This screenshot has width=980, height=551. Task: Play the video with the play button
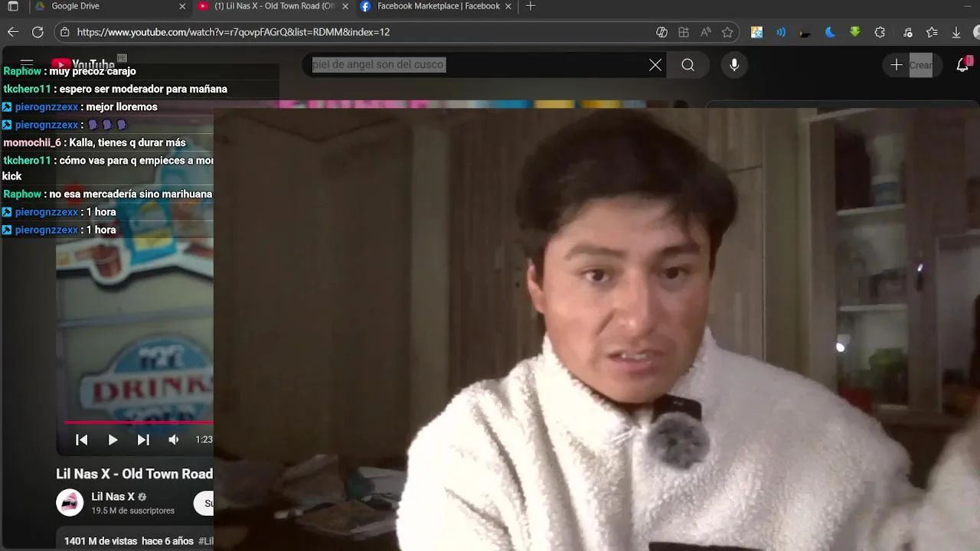click(x=113, y=439)
